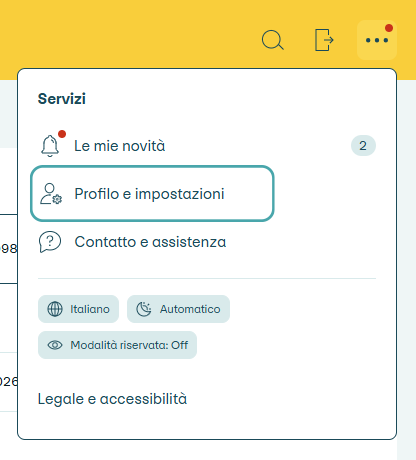The height and width of the screenshot is (460, 416).
Task: Close the three-dots more menu
Action: tap(377, 40)
